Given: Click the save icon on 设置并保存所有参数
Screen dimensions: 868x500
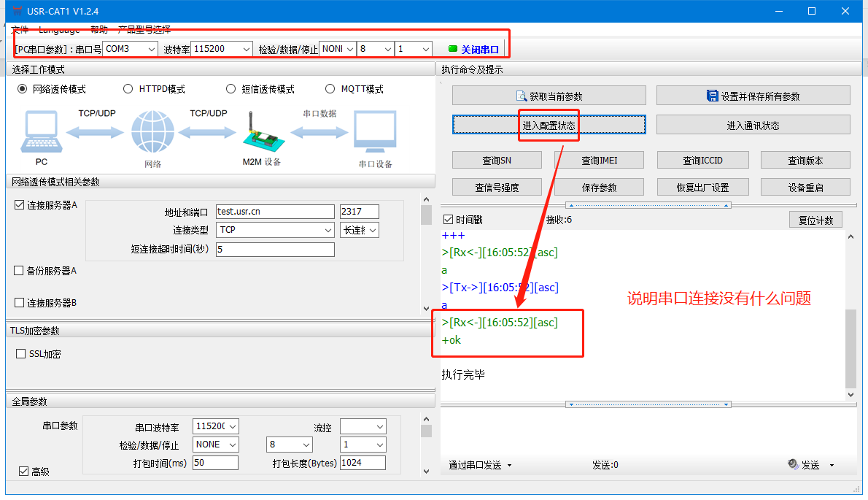Looking at the screenshot, I should [x=713, y=96].
